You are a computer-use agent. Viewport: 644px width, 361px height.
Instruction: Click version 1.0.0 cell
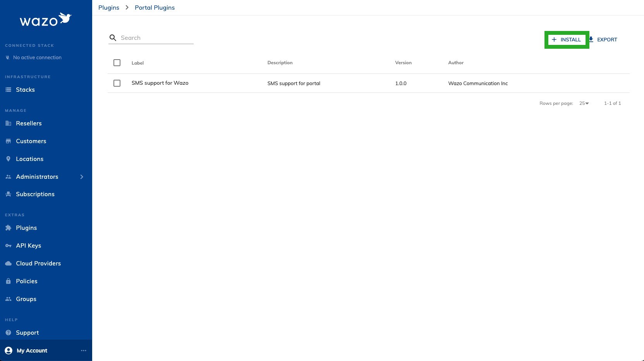coord(401,84)
